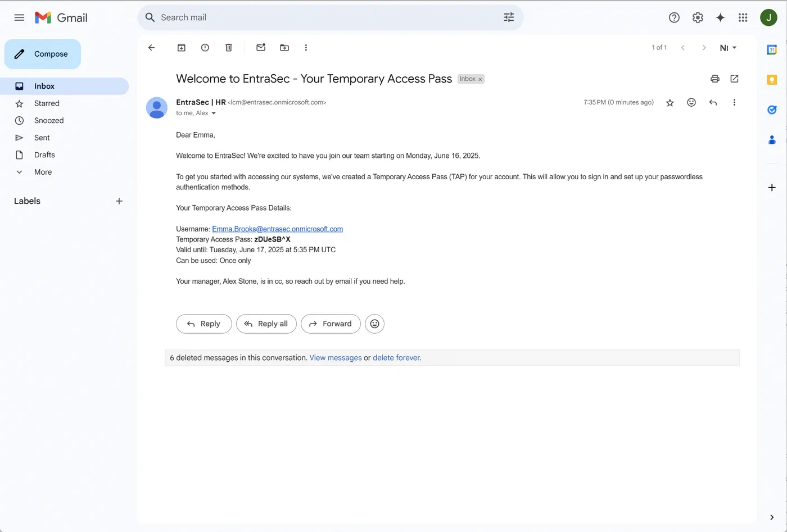Open Gmail support help icon
The height and width of the screenshot is (532, 787).
[x=674, y=17]
